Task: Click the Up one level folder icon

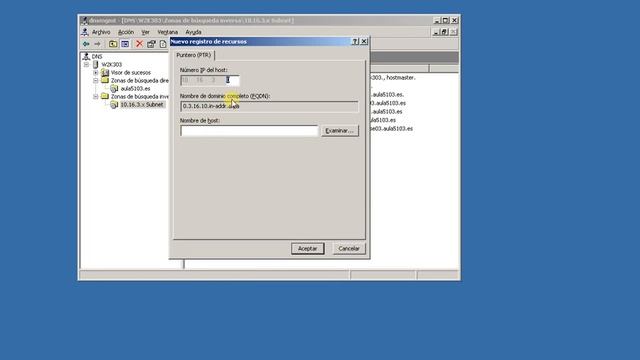Action: [113, 44]
